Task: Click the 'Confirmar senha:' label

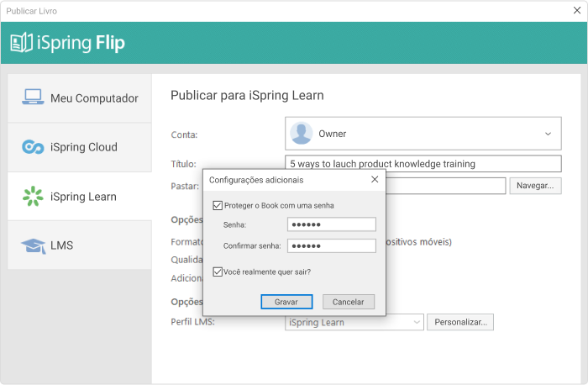Action: click(252, 245)
